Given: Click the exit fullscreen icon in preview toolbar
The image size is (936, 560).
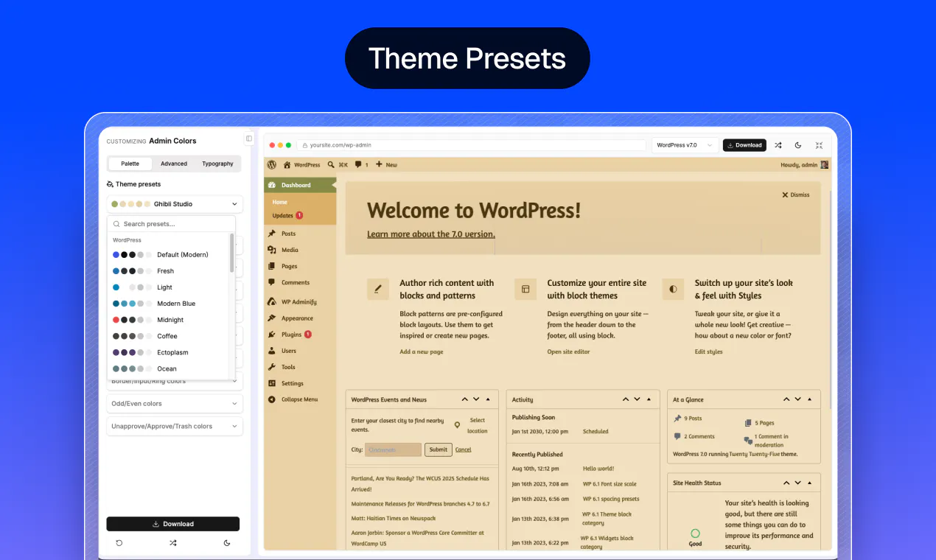Looking at the screenshot, I should pos(819,145).
